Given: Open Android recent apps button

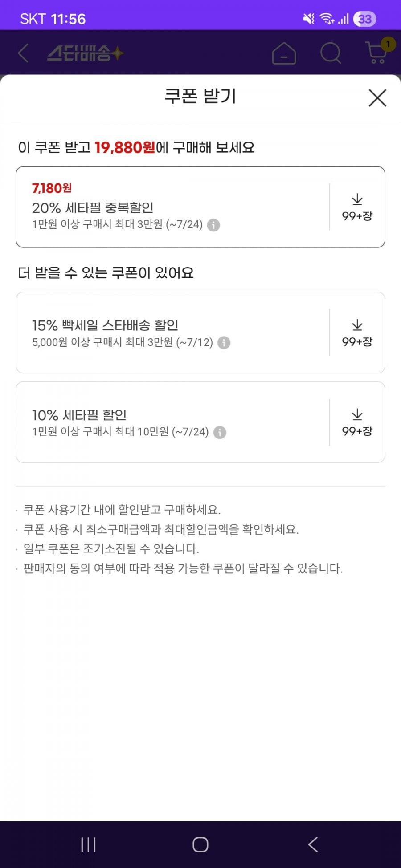Looking at the screenshot, I should (88, 844).
